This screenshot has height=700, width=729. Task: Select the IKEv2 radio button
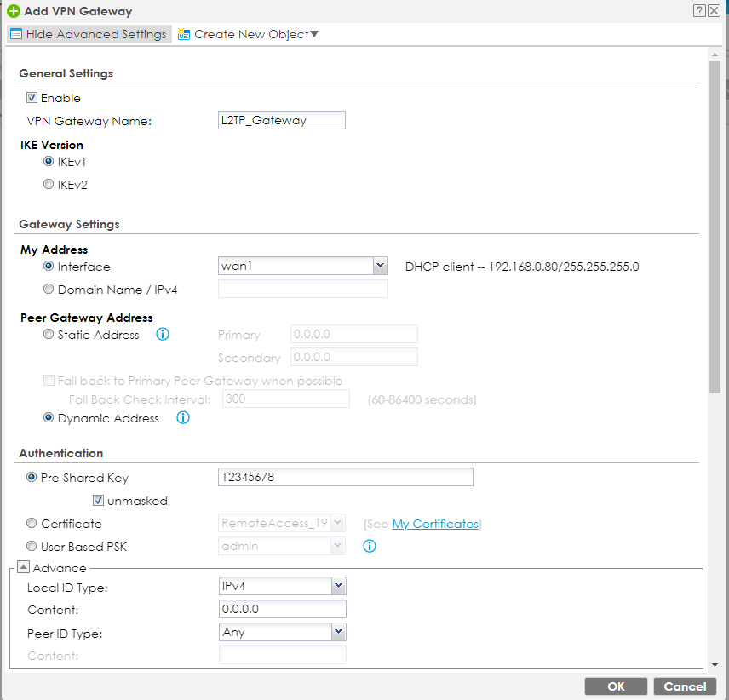(x=49, y=184)
